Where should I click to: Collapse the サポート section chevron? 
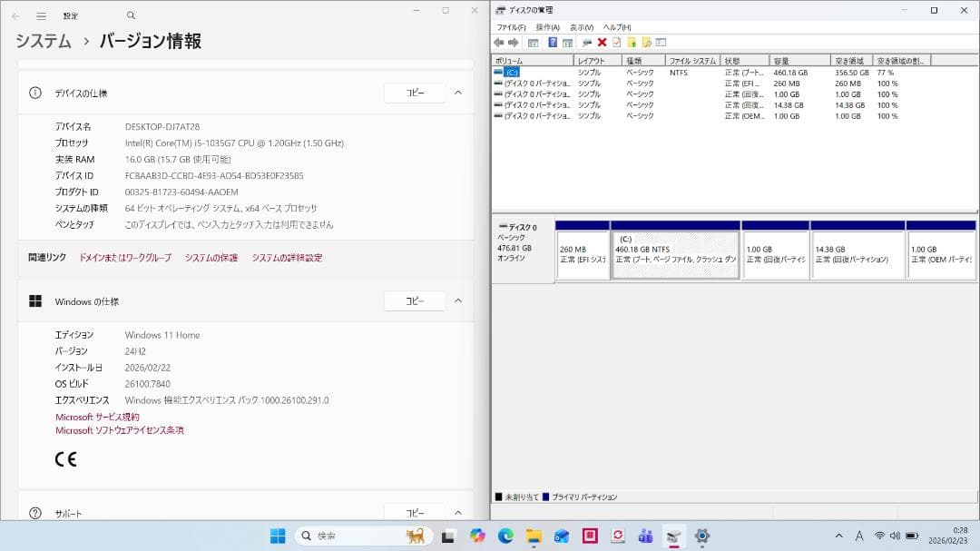[458, 513]
